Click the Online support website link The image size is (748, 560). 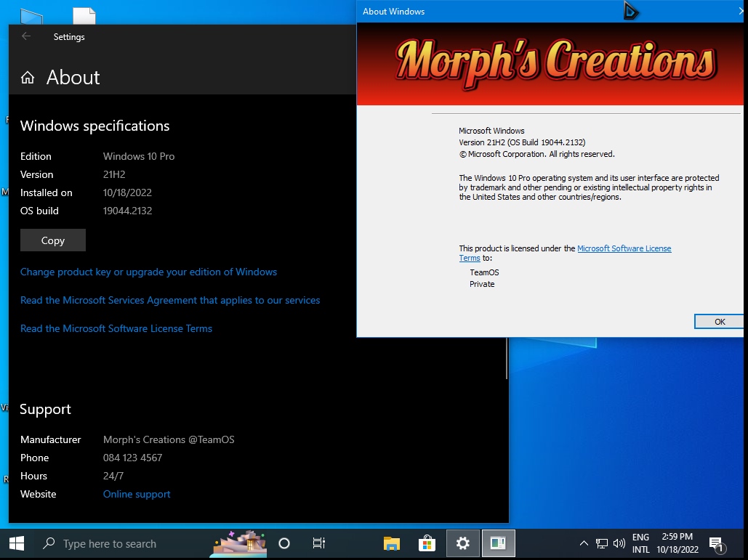coord(137,494)
